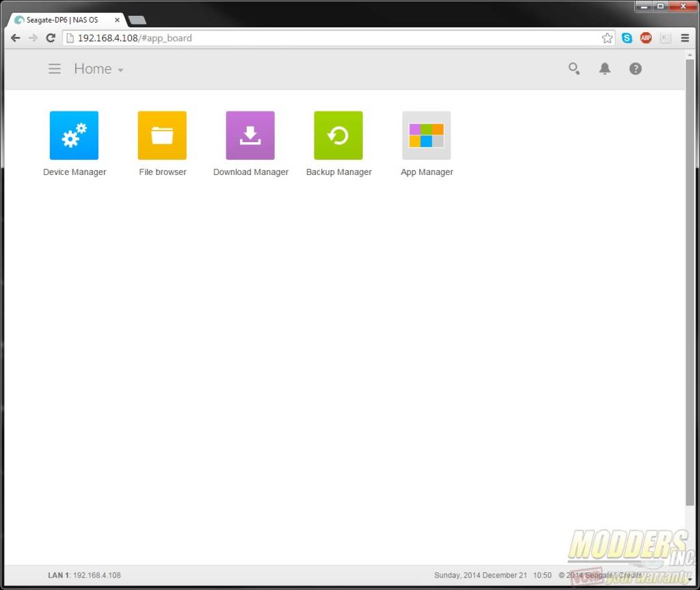Viewport: 700px width, 590px height.
Task: Open the File browser folder icon
Action: point(162,135)
